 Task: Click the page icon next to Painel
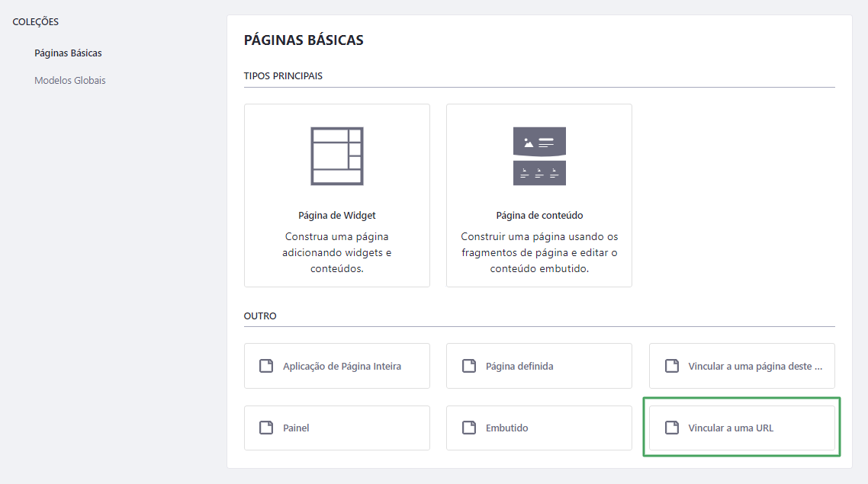click(266, 428)
